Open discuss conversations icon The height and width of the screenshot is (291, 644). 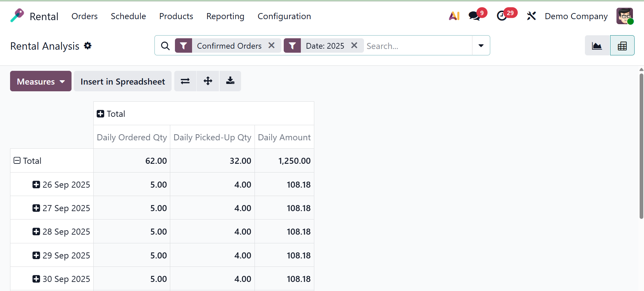pos(474,16)
